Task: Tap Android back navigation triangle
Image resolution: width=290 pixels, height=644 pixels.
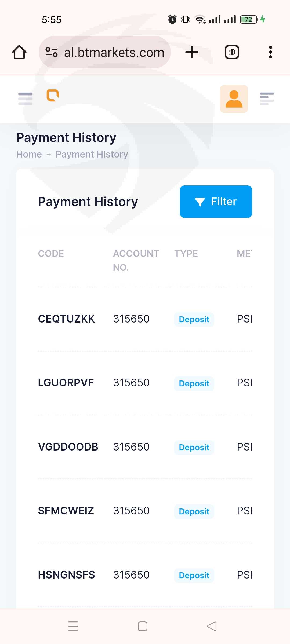Action: [212, 626]
